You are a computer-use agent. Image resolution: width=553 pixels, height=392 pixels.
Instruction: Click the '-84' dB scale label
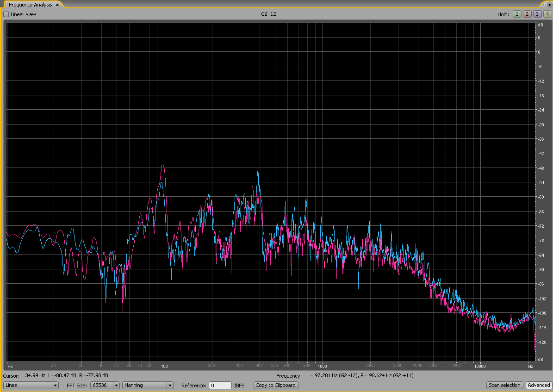click(x=541, y=255)
